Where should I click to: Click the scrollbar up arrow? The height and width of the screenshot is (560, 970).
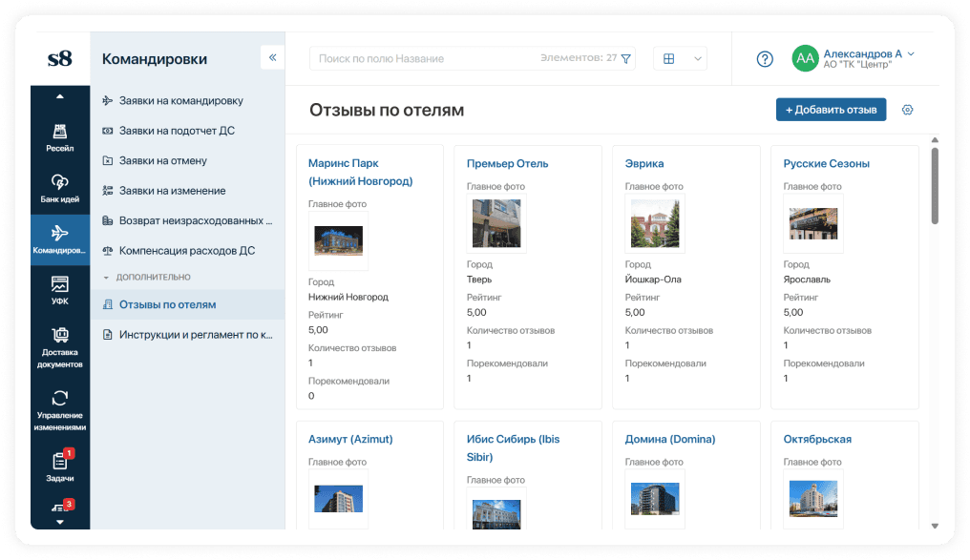[x=935, y=140]
